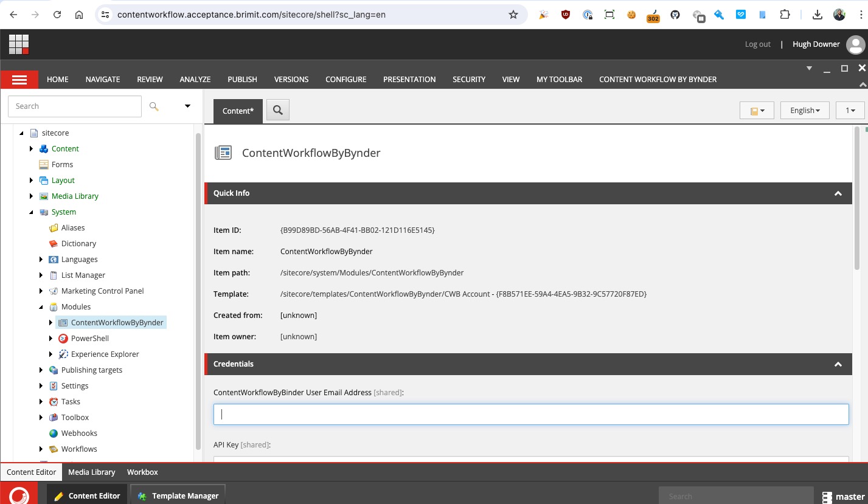Collapse the Credentials section
Viewport: 868px width, 504px height.
click(x=838, y=364)
